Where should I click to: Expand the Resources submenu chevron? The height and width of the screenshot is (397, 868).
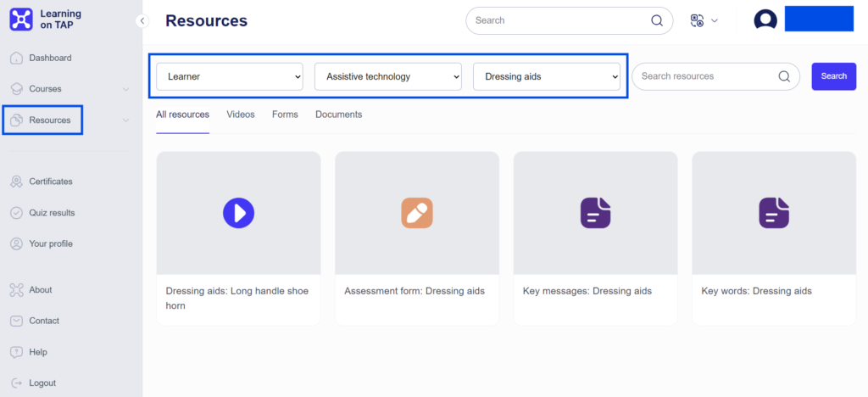125,120
